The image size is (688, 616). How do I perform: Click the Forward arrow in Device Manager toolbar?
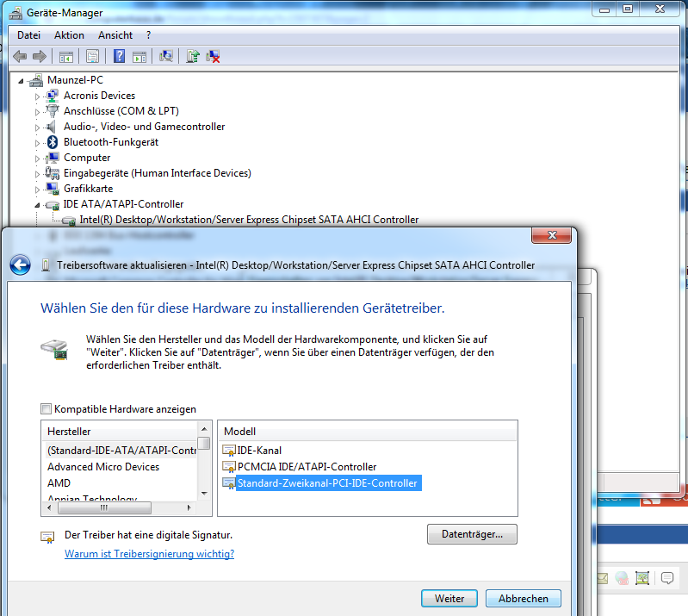(40, 56)
